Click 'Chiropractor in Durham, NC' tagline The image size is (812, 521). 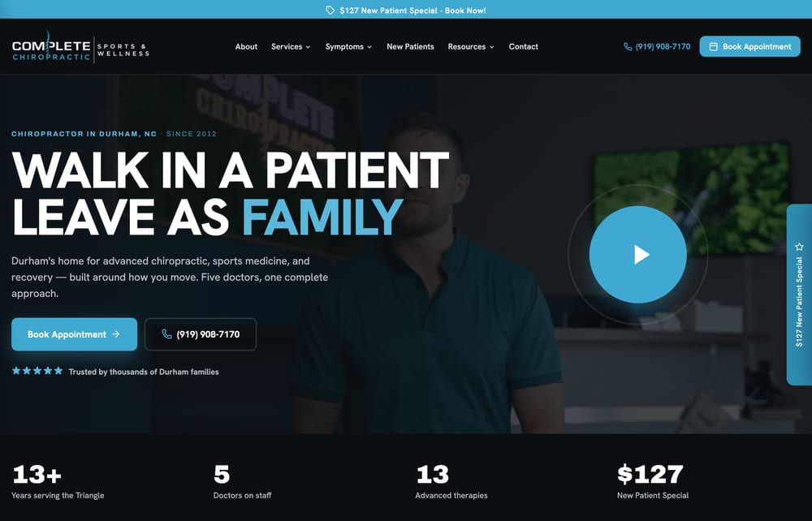84,133
